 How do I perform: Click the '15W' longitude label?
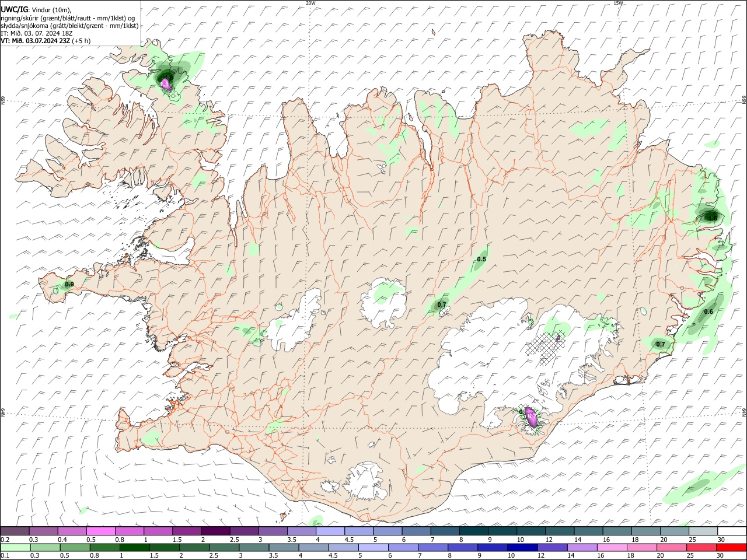click(x=618, y=3)
